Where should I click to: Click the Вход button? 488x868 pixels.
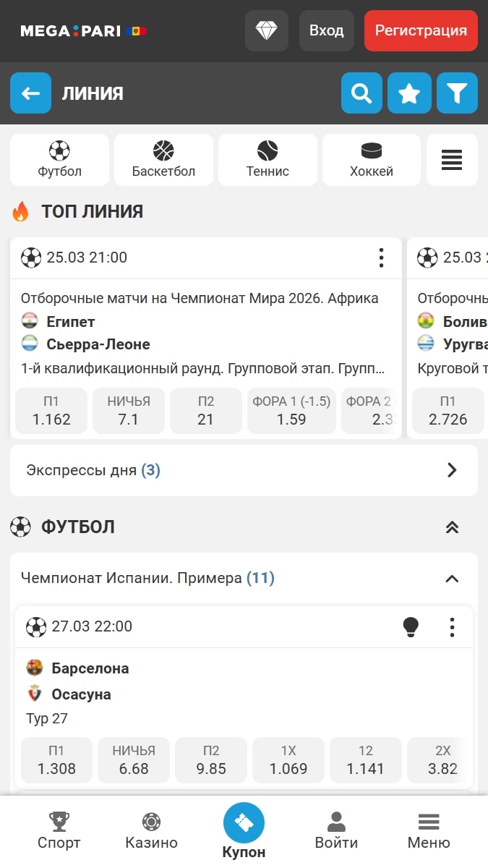pos(327,30)
